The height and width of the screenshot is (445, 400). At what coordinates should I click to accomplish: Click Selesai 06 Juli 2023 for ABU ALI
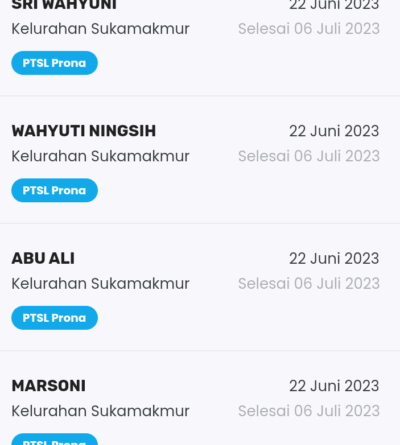tap(309, 283)
